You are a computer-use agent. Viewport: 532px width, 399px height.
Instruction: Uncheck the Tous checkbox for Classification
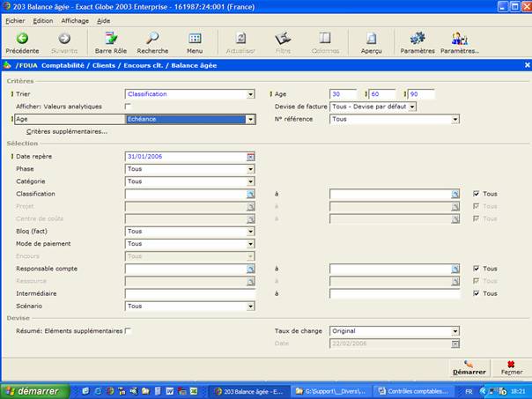477,194
